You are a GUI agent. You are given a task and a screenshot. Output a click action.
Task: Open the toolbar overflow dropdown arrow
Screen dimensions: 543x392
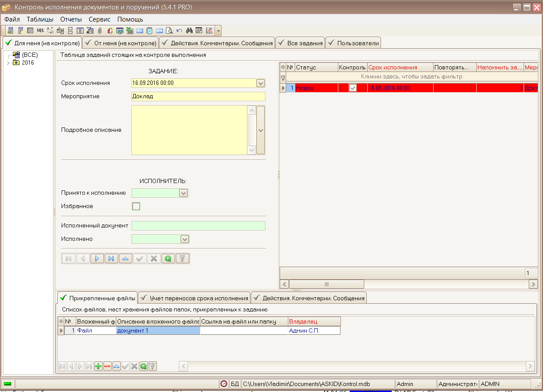pyautogui.click(x=218, y=31)
